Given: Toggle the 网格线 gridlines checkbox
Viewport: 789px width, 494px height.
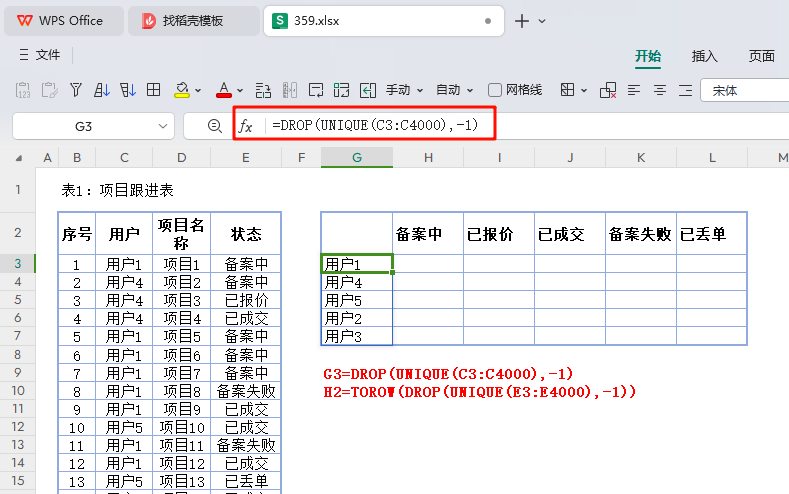Looking at the screenshot, I should 495,91.
